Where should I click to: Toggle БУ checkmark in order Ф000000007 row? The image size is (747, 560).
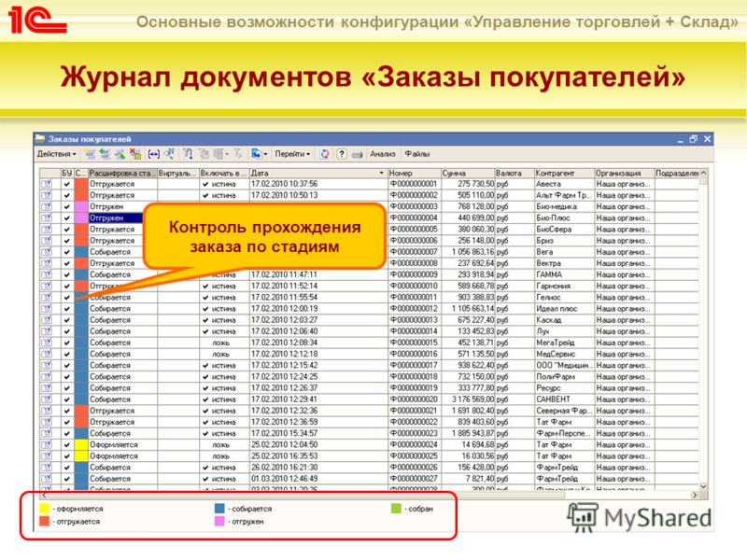point(66,252)
